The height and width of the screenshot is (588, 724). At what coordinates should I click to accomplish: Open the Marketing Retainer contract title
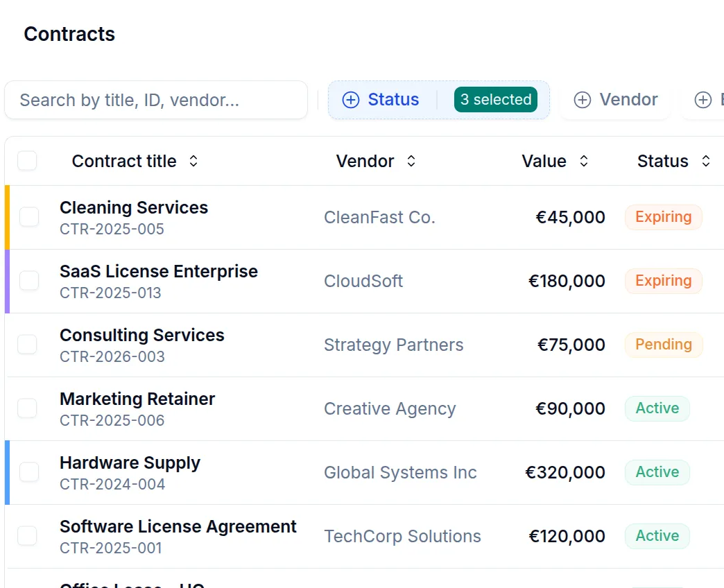(137, 399)
